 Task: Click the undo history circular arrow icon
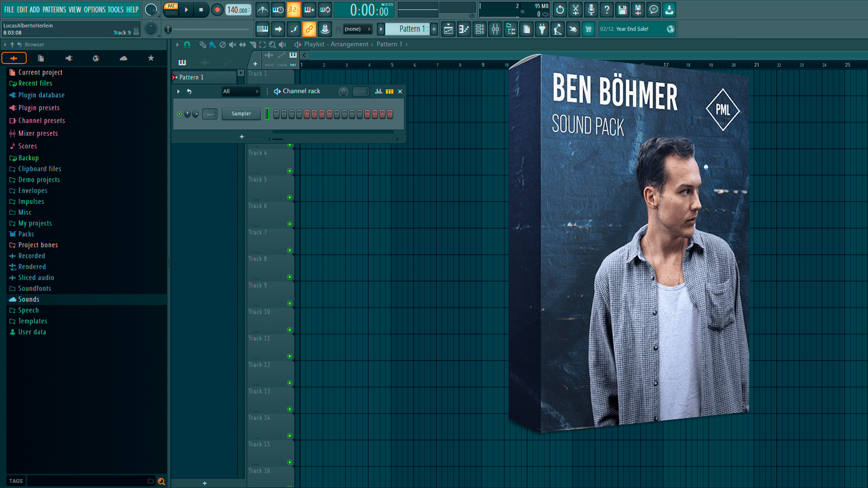560,10
